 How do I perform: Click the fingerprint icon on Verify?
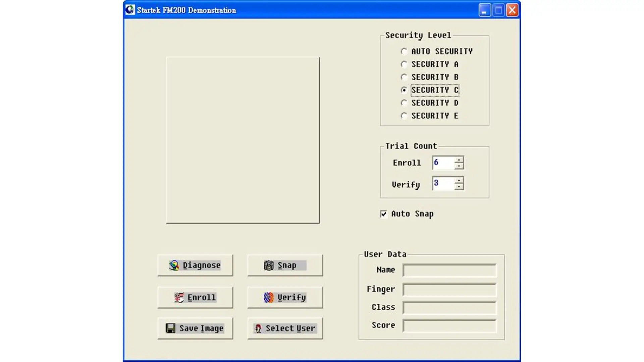tap(269, 297)
